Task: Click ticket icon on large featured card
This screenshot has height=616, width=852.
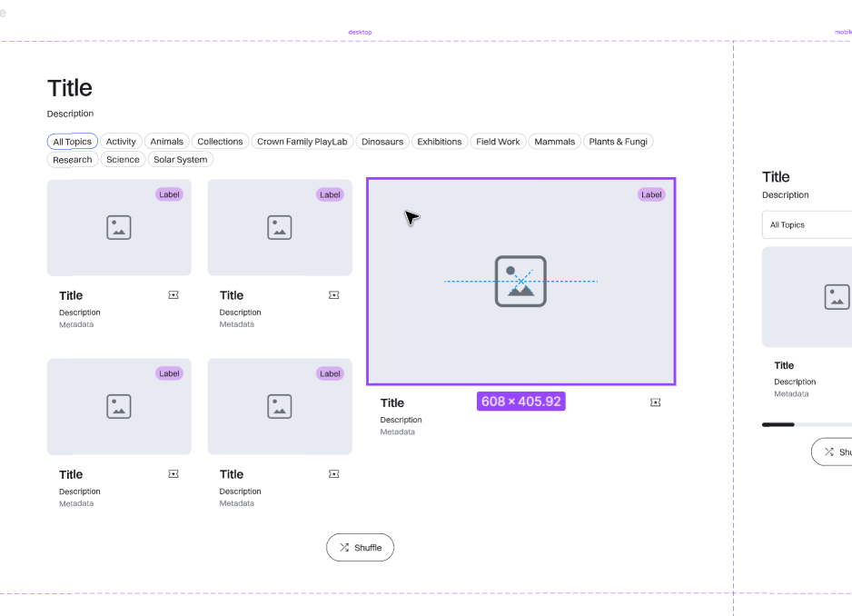Action: point(655,402)
